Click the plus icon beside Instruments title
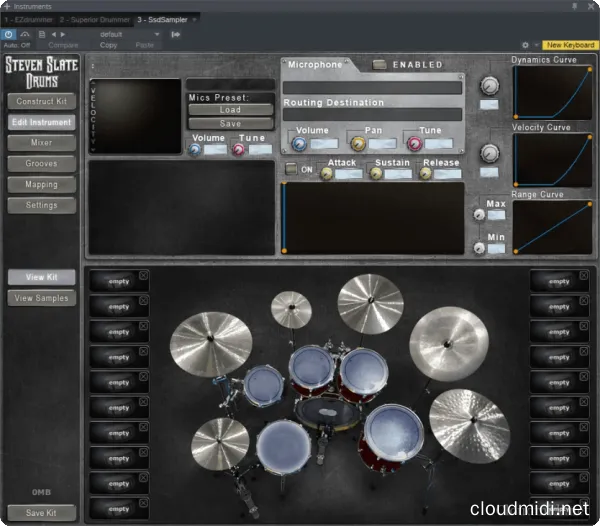The image size is (600, 526). 7,6
